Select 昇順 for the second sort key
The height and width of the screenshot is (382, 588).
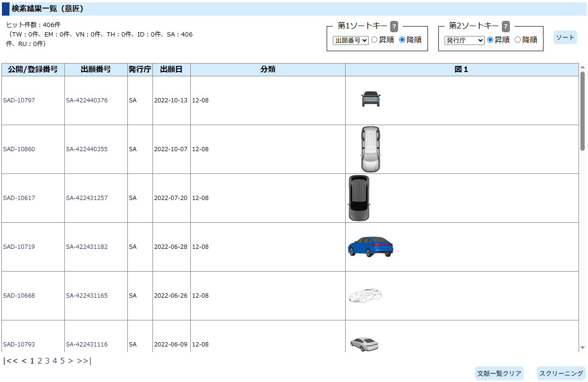[490, 40]
